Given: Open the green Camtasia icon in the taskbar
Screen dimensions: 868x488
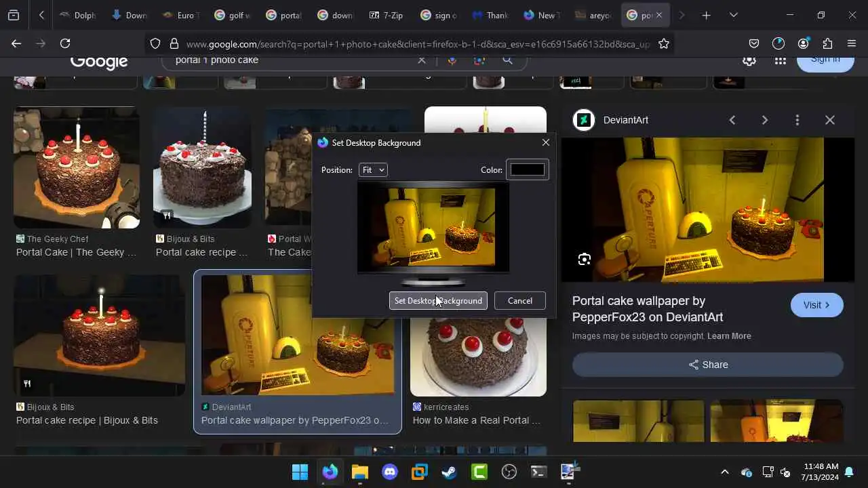Looking at the screenshot, I should 479,472.
